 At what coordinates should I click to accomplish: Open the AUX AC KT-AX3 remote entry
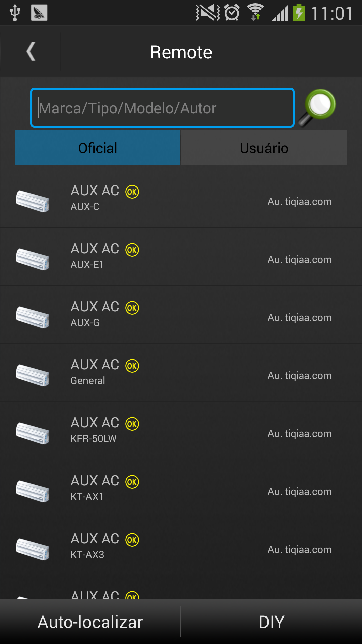pyautogui.click(x=181, y=547)
